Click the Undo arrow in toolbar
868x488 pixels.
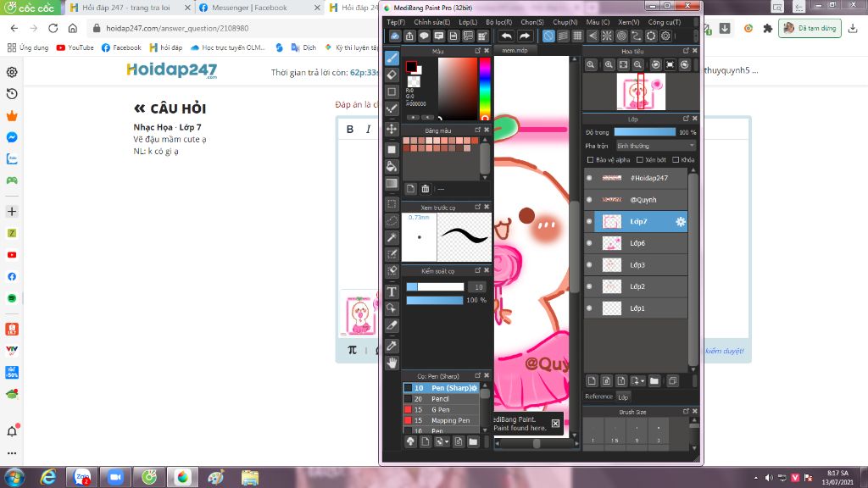(x=506, y=36)
